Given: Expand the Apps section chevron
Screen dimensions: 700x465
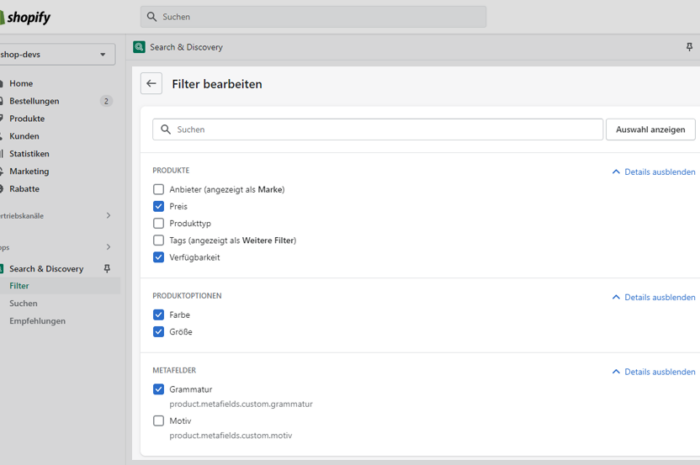Looking at the screenshot, I should click(x=108, y=247).
